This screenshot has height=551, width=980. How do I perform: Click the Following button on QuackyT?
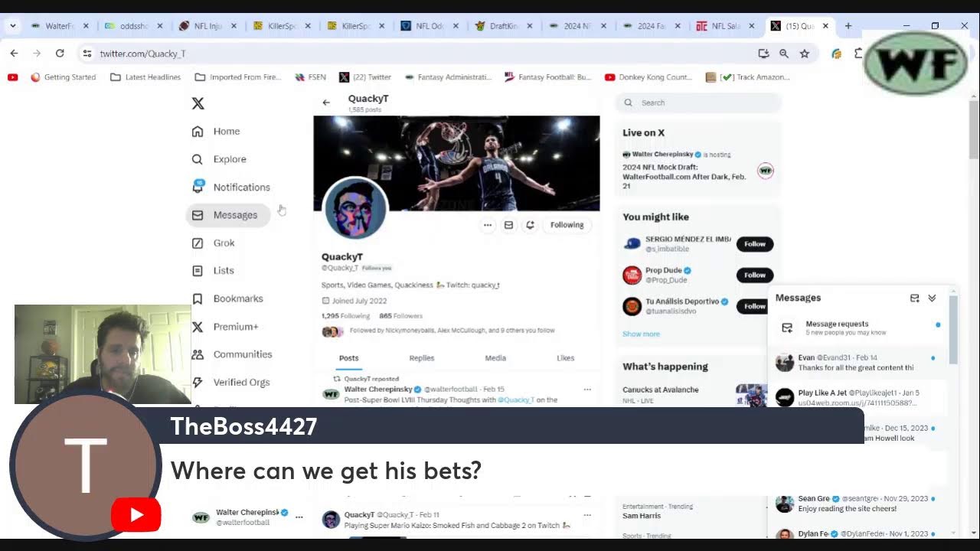coord(567,225)
